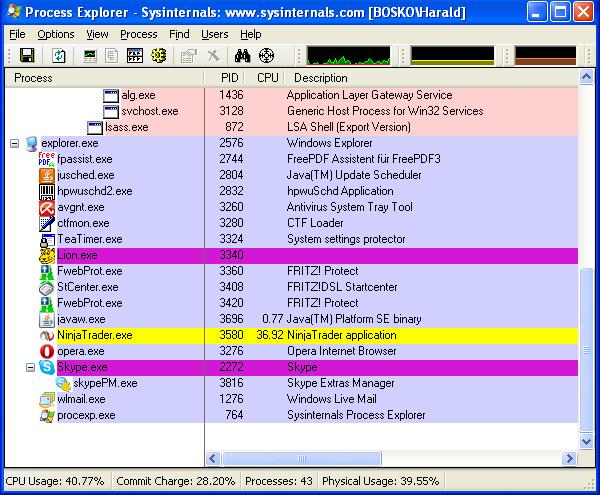Click CPU value 36.92

270,335
